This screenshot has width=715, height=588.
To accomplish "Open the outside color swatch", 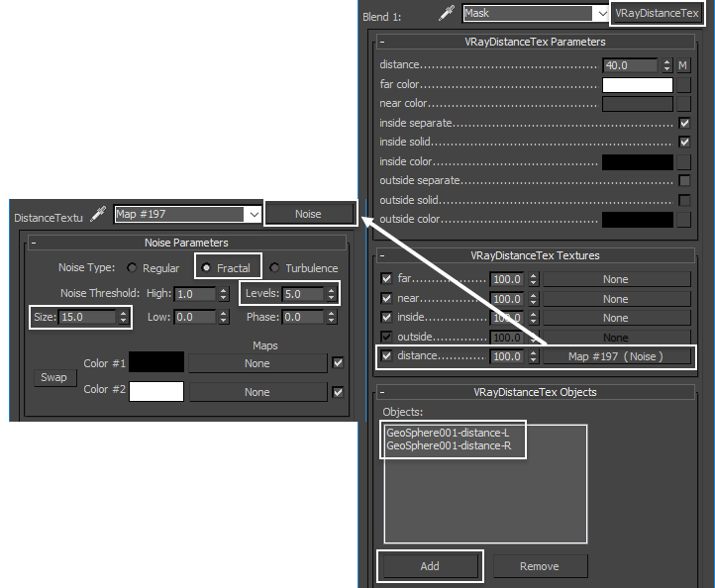I will (x=638, y=220).
